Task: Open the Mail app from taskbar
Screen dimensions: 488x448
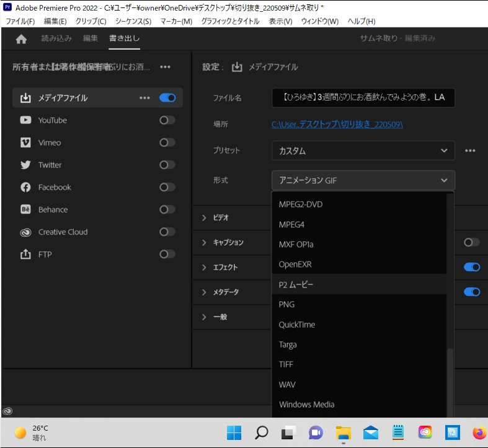Action: 371,432
